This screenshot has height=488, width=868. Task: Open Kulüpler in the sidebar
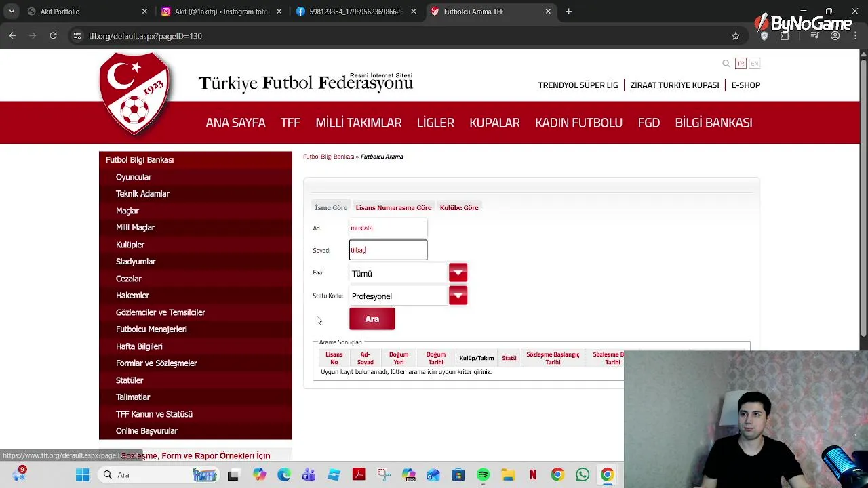click(130, 245)
